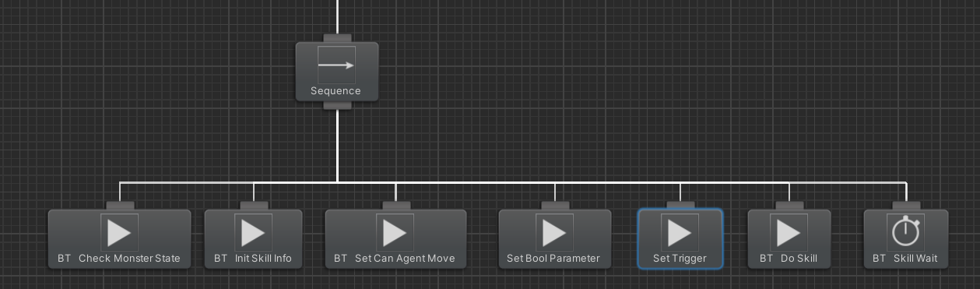Select the Sequence label text
This screenshot has height=289, width=980.
[336, 91]
